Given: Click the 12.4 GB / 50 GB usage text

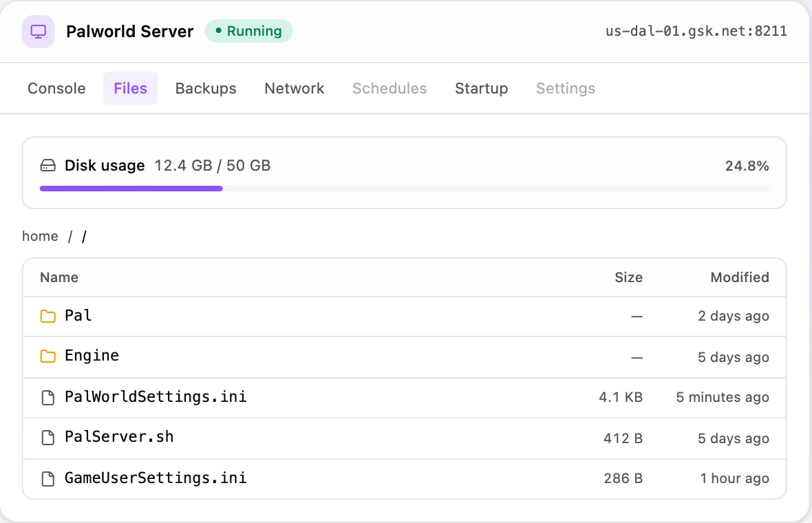Looking at the screenshot, I should (x=213, y=166).
